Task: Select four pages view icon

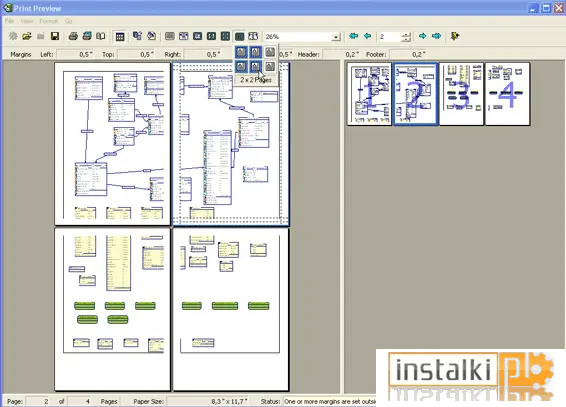Action: tap(225, 36)
